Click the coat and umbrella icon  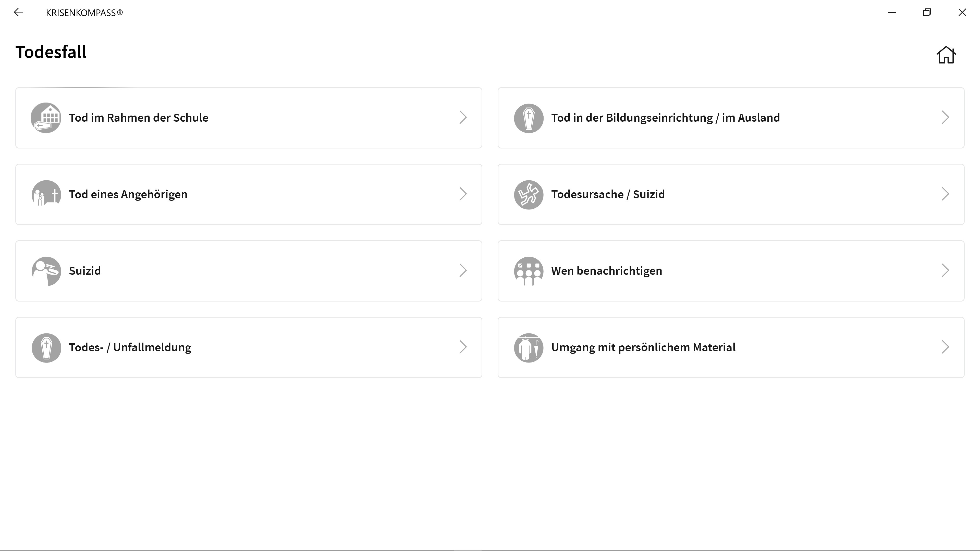529,347
